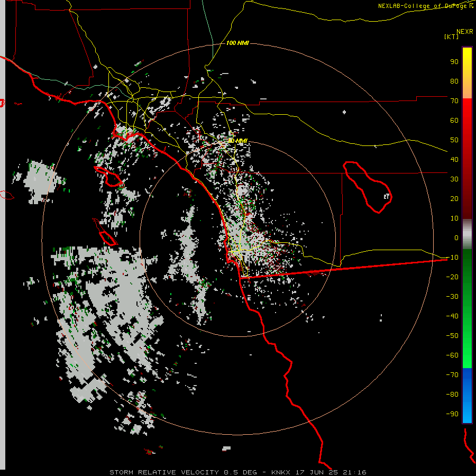Click the 50 value on the velocity scale

point(454,140)
